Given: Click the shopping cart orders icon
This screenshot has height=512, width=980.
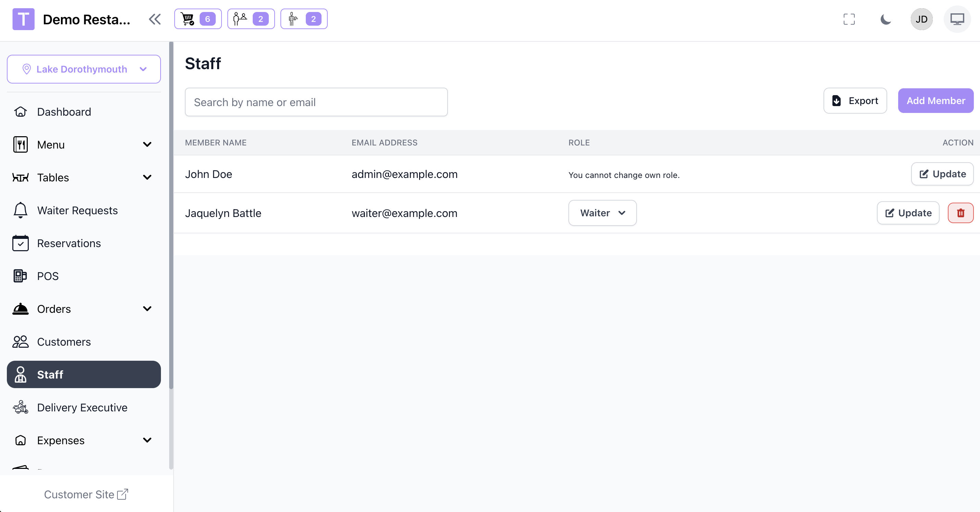Looking at the screenshot, I should (x=198, y=19).
